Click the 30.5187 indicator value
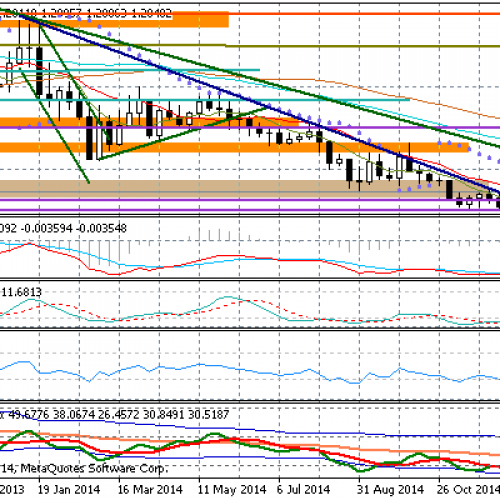Viewport: 500px width, 500px height. point(209,415)
